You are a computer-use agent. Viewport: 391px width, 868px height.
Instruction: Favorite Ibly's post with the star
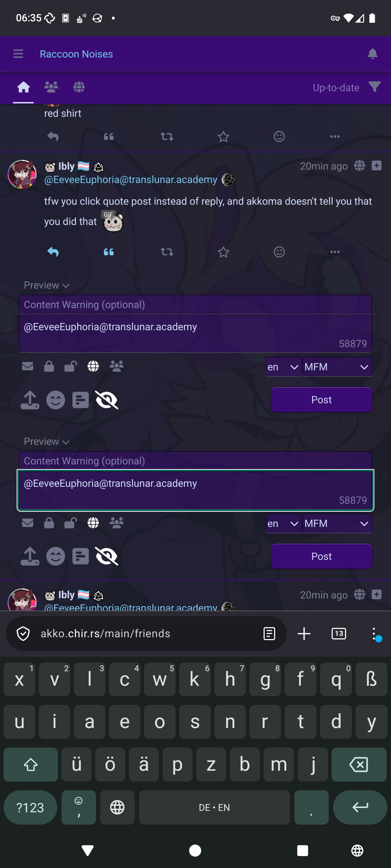(223, 252)
